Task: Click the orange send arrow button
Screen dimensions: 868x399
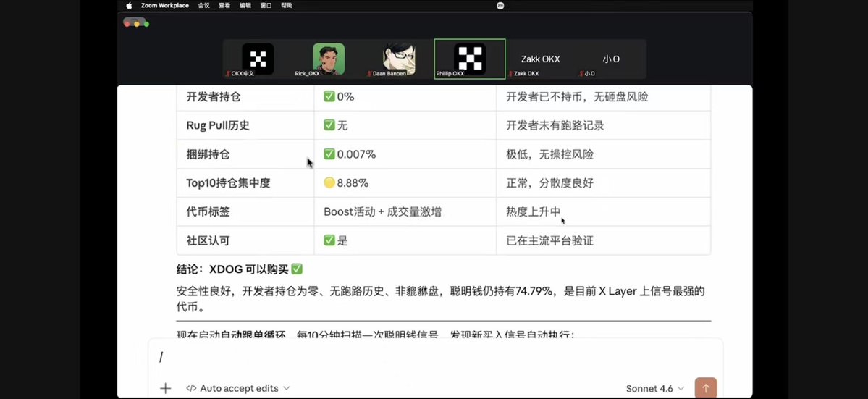Action: pos(706,388)
